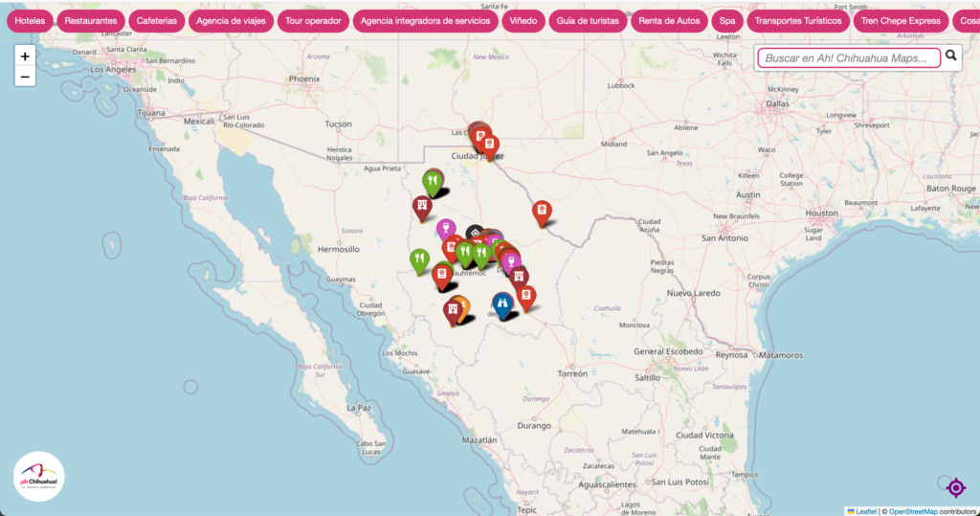
Task: Open the blue binoculars map marker
Action: click(502, 303)
